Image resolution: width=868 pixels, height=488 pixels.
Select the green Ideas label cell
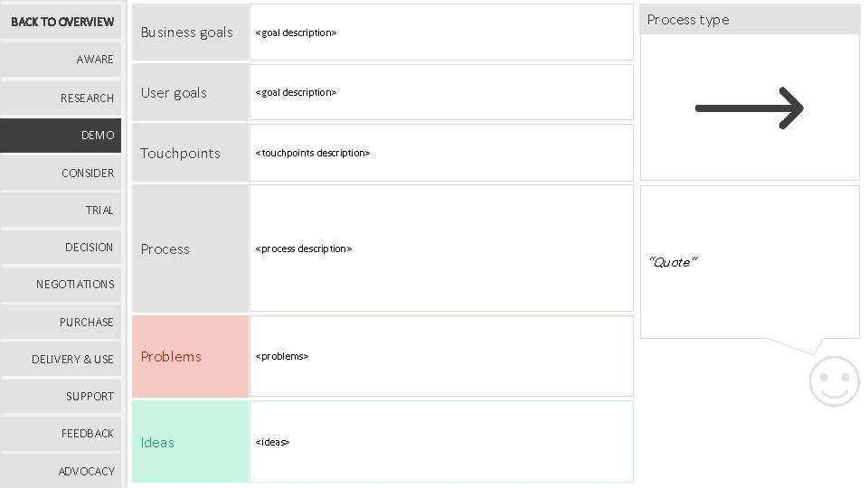(190, 442)
